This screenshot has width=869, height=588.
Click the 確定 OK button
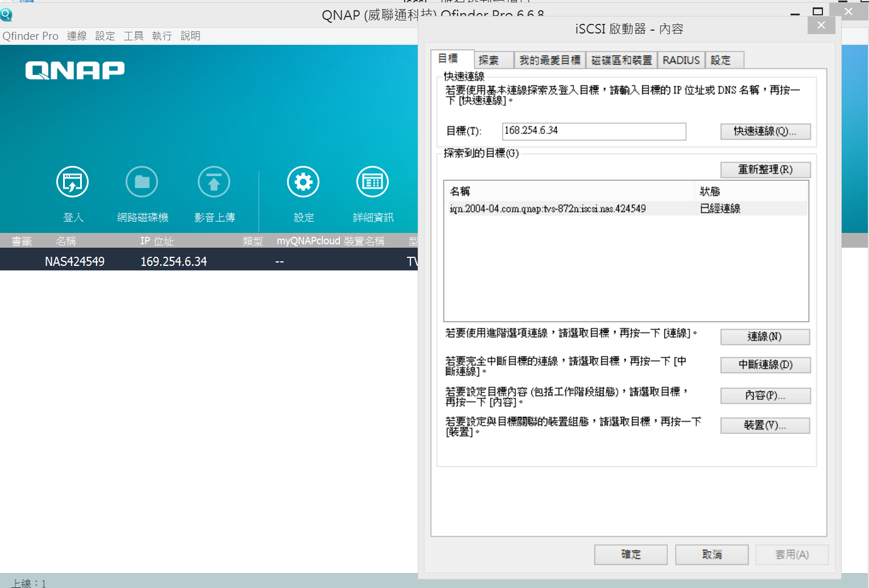[x=631, y=554]
